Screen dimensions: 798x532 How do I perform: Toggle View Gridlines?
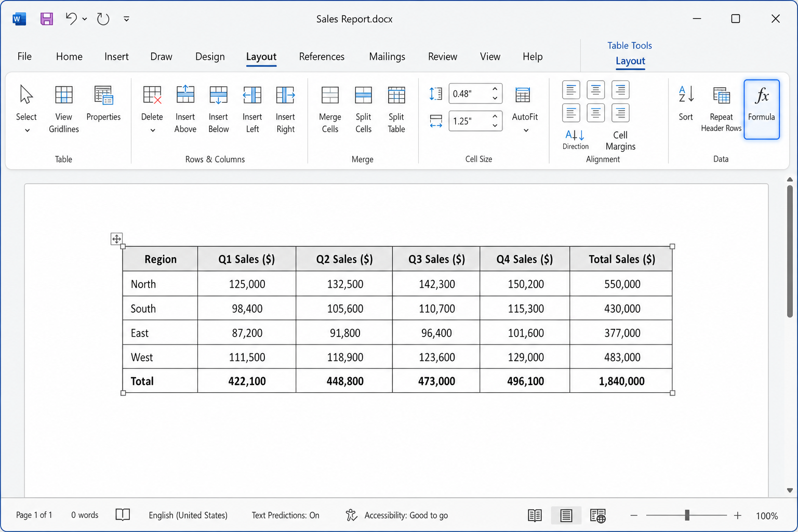coord(64,109)
